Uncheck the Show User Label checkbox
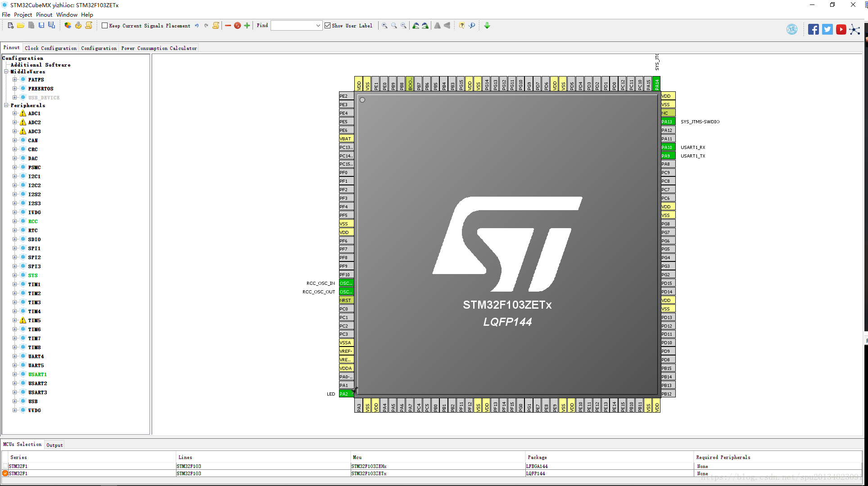 point(328,26)
